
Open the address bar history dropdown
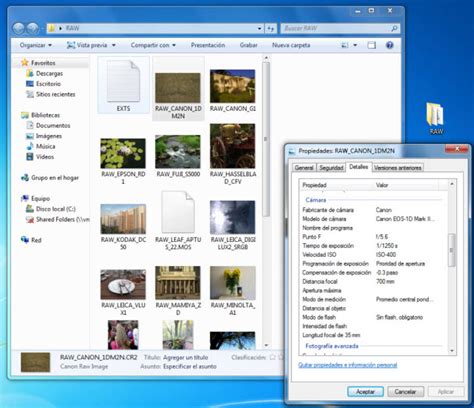coord(259,29)
